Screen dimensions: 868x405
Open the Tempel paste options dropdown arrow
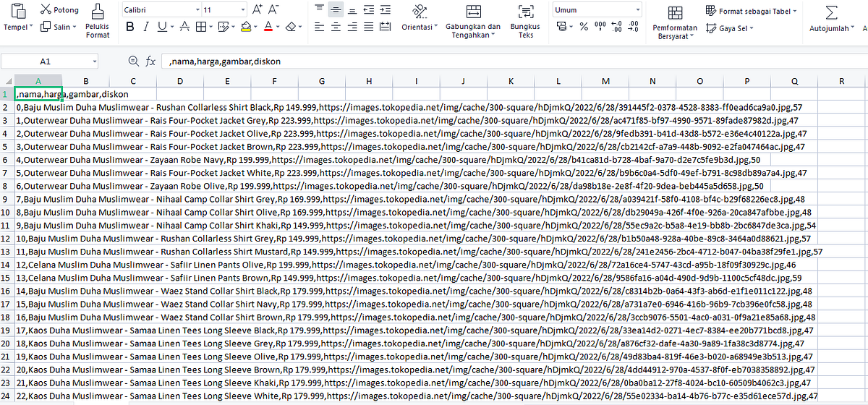(30, 27)
